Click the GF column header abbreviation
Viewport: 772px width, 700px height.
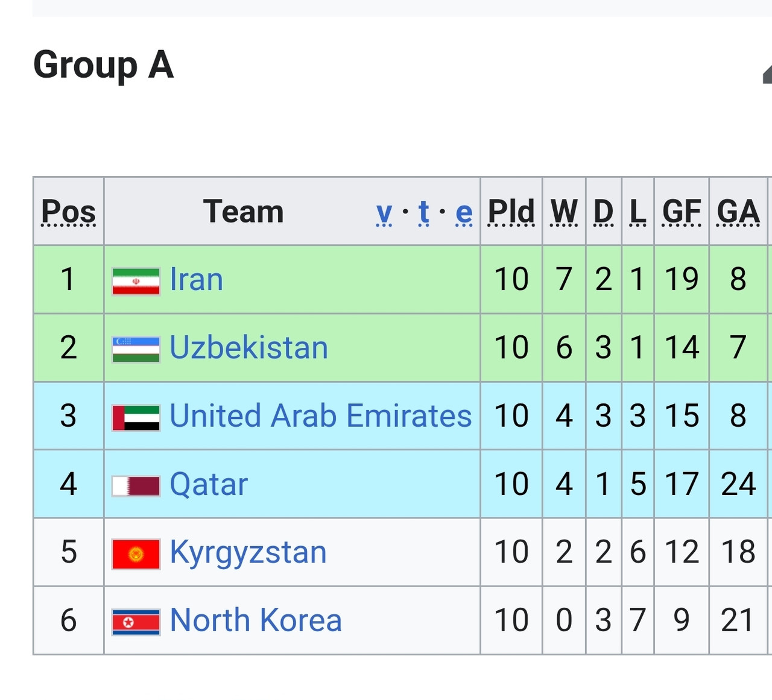pyautogui.click(x=682, y=212)
